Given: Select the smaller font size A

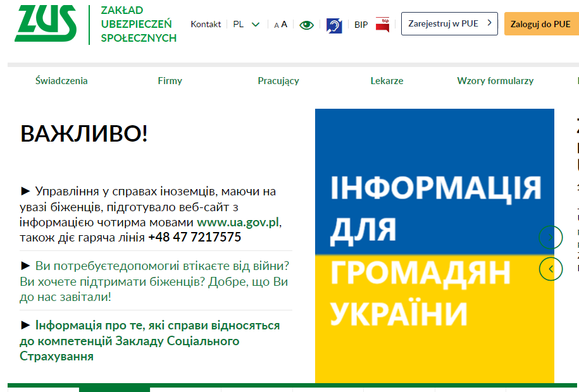Looking at the screenshot, I should pos(276,25).
